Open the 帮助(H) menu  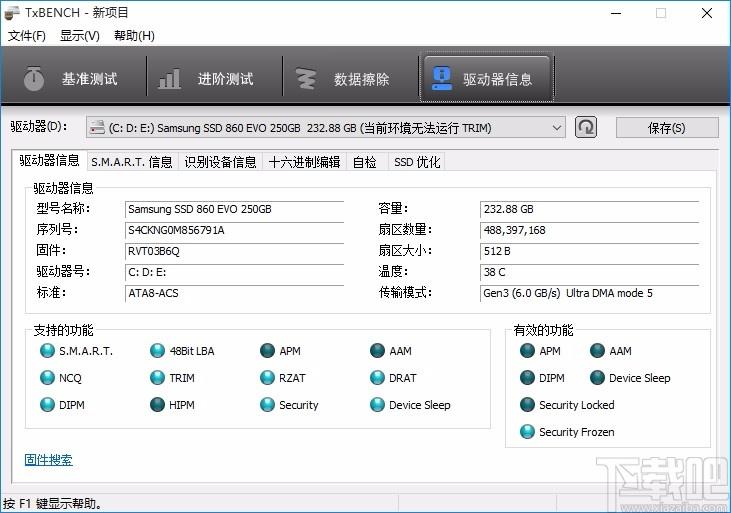tap(134, 36)
